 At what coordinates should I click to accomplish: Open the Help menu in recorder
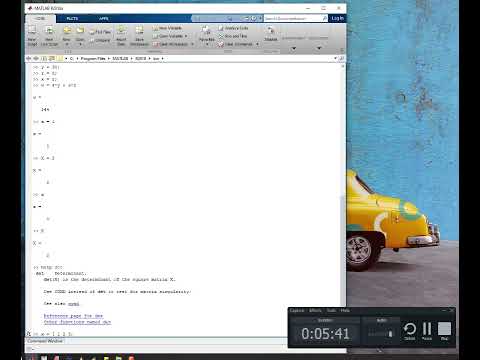pyautogui.click(x=345, y=311)
